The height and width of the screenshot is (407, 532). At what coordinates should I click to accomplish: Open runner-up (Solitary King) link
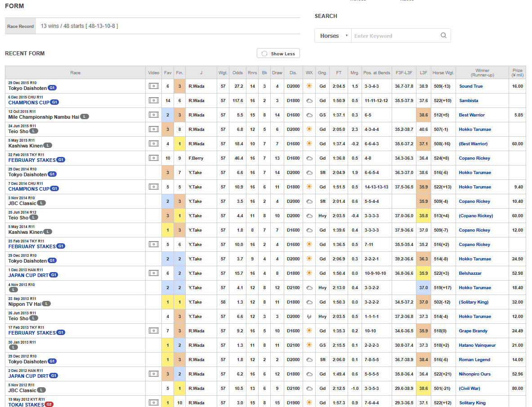[x=474, y=302]
